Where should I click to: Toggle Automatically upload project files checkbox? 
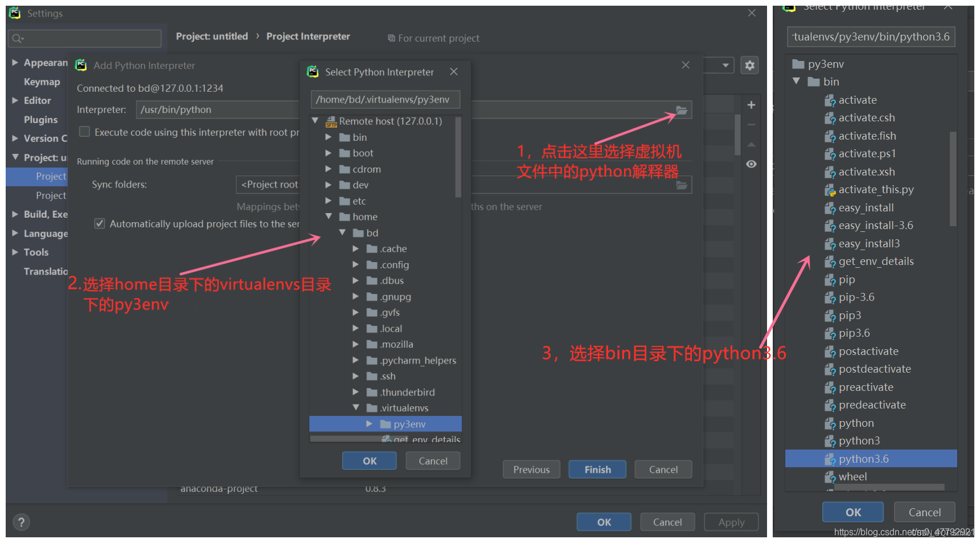click(100, 223)
